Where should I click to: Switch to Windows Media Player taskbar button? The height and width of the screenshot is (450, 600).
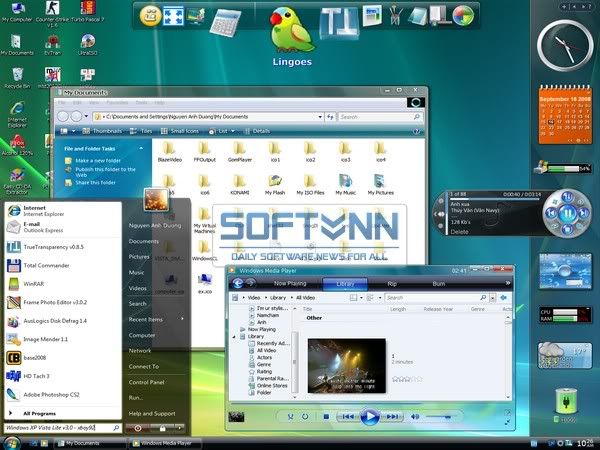pos(166,443)
